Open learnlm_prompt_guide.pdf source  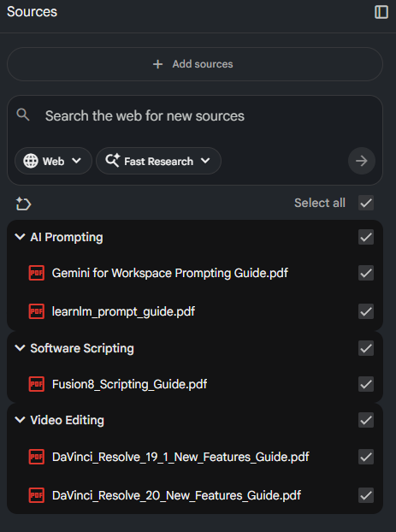123,311
